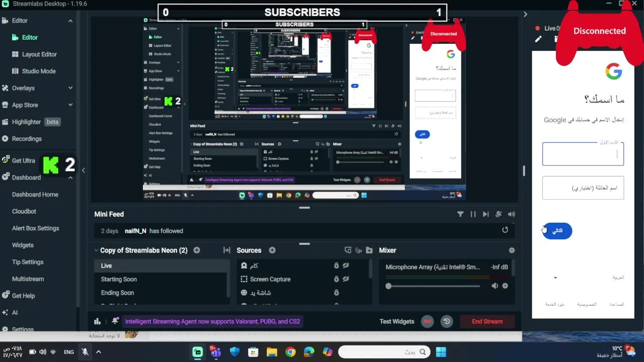Viewport: 644px width, 362px height.
Task: Expand the App Store section
Action: click(x=70, y=105)
